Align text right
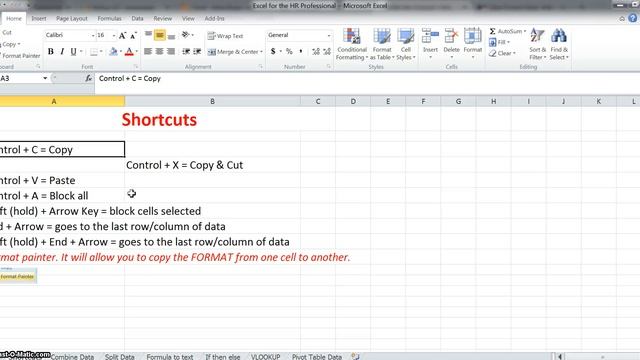Viewport: 640px width, 360px height. point(171,51)
